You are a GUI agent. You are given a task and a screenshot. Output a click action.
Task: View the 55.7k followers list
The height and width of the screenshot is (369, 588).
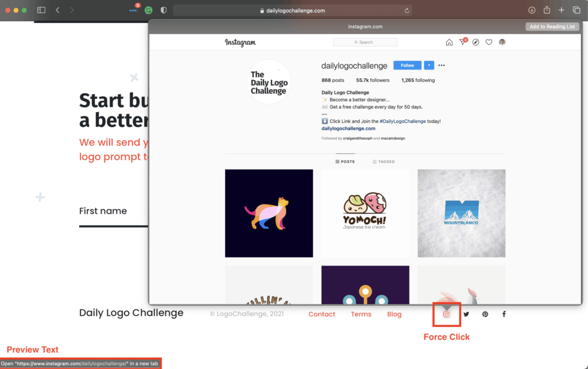[x=373, y=80]
